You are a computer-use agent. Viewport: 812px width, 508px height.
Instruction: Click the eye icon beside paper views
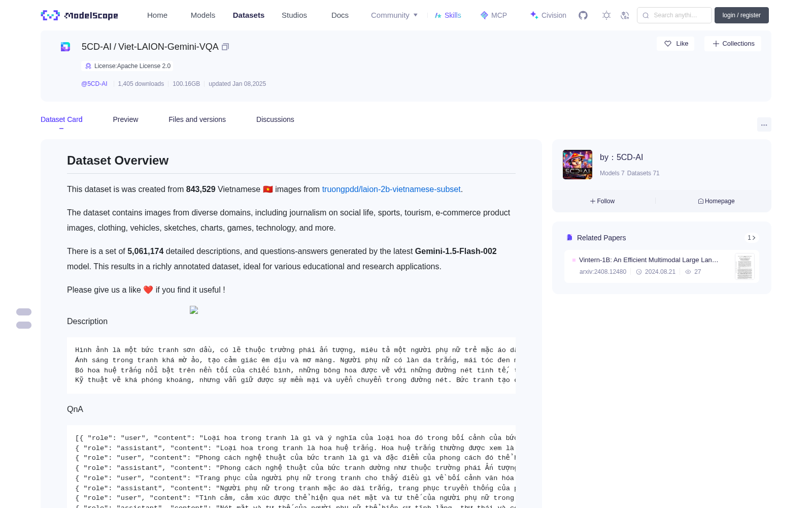[x=688, y=272]
